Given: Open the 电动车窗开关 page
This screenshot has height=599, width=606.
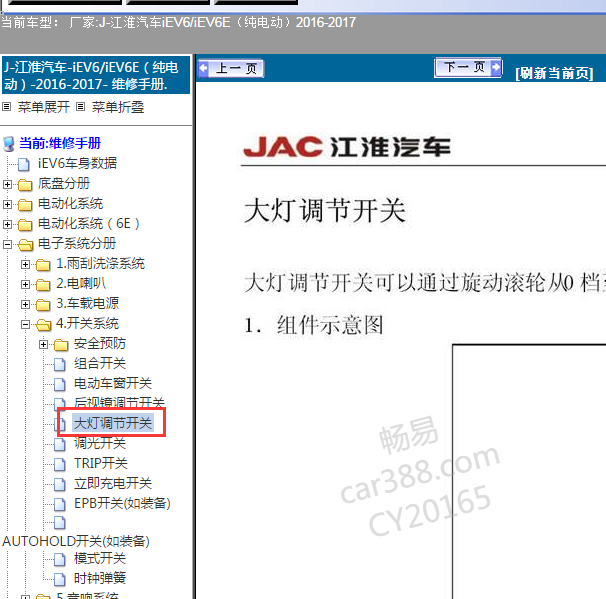Looking at the screenshot, I should 113,384.
